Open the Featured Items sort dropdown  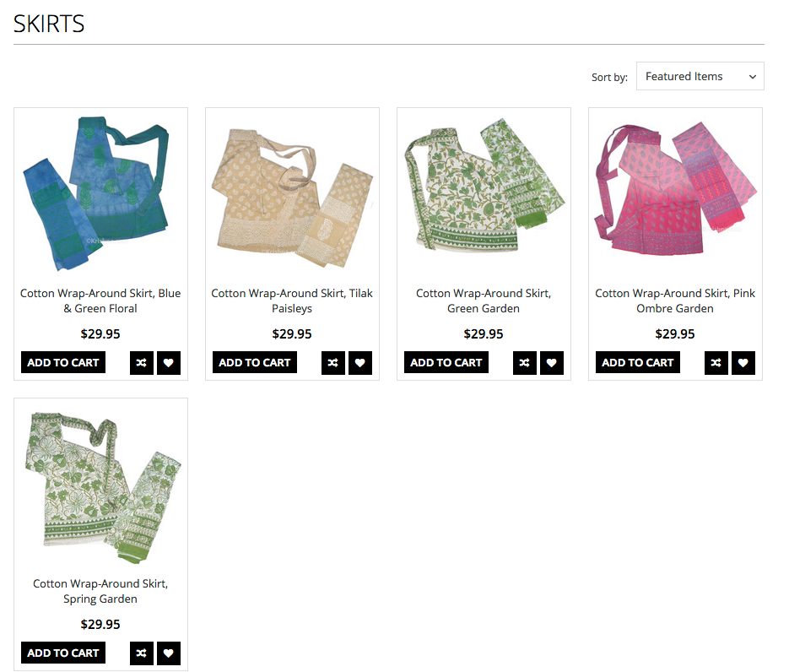700,77
